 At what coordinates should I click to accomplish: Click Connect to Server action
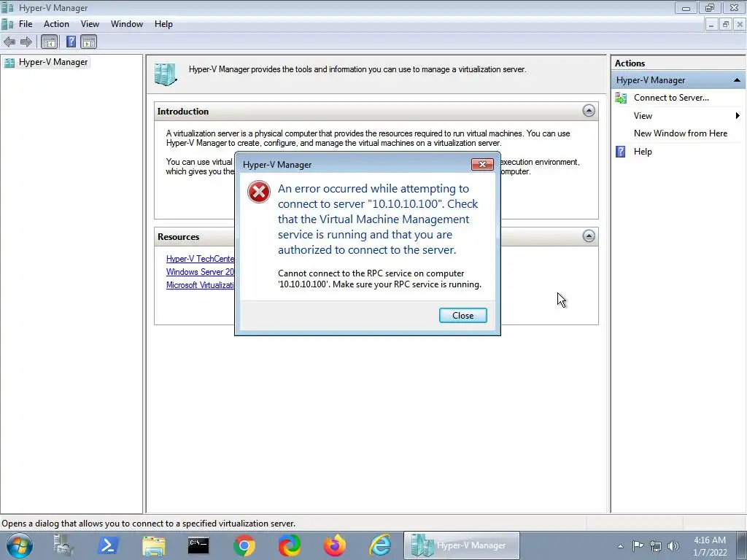coord(671,98)
